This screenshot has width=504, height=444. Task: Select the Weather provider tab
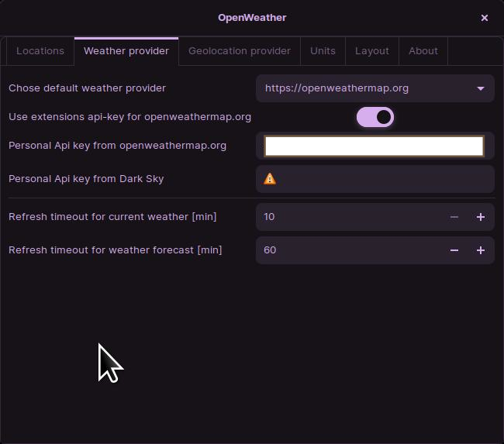(126, 51)
